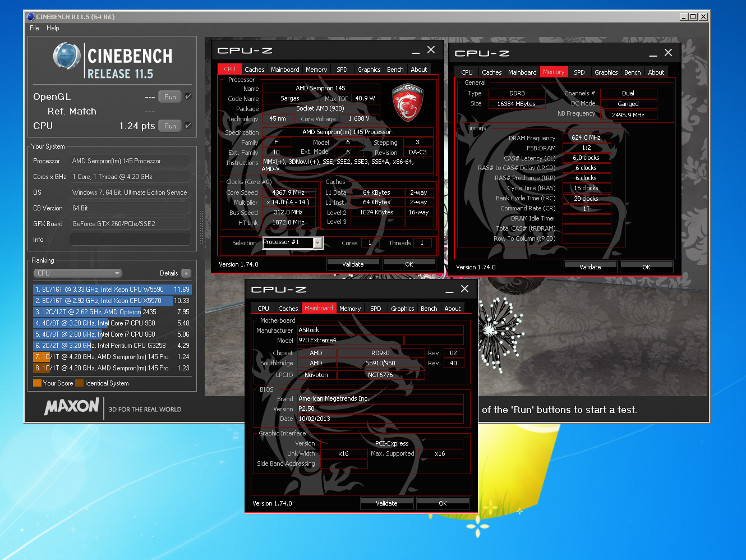This screenshot has width=746, height=560.
Task: Open the Cinebench File menu
Action: (34, 28)
